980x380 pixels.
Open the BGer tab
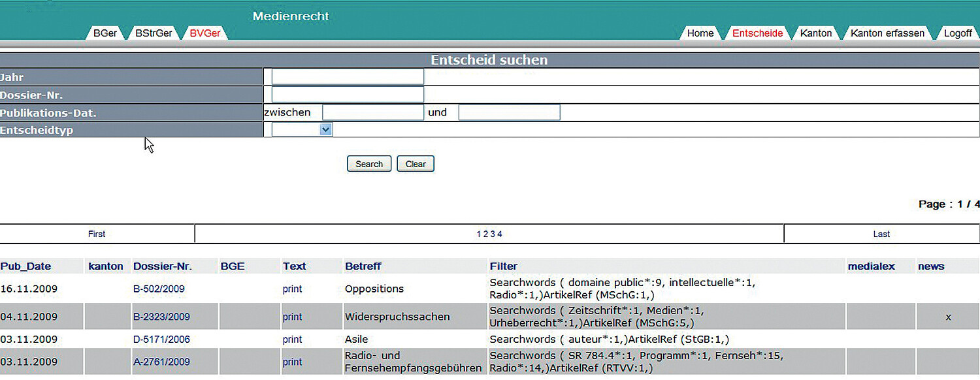(105, 33)
